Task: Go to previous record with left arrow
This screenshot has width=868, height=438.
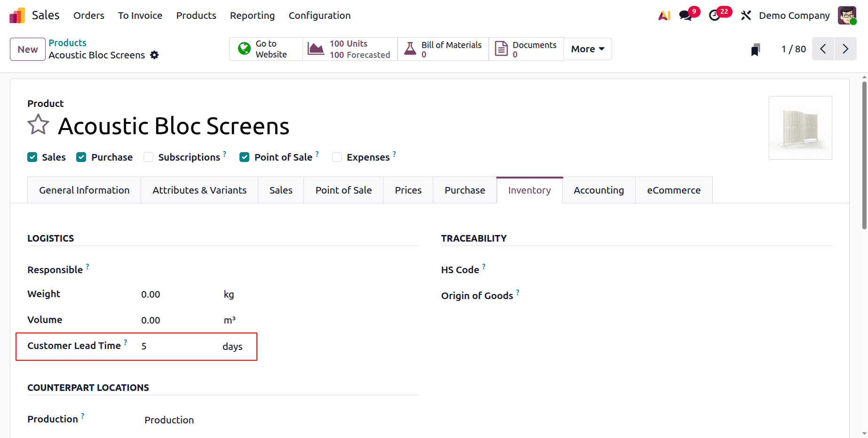Action: coord(823,49)
